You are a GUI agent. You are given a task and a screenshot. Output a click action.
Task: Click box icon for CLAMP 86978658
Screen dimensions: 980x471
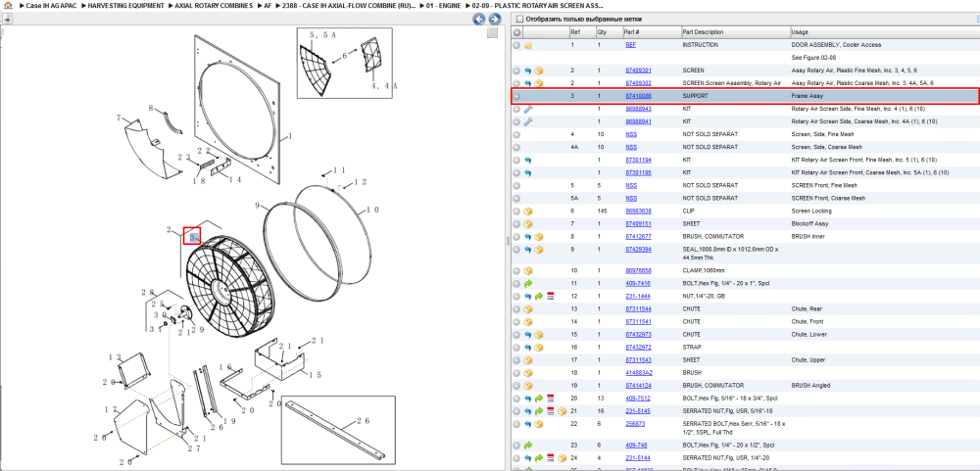coord(528,270)
